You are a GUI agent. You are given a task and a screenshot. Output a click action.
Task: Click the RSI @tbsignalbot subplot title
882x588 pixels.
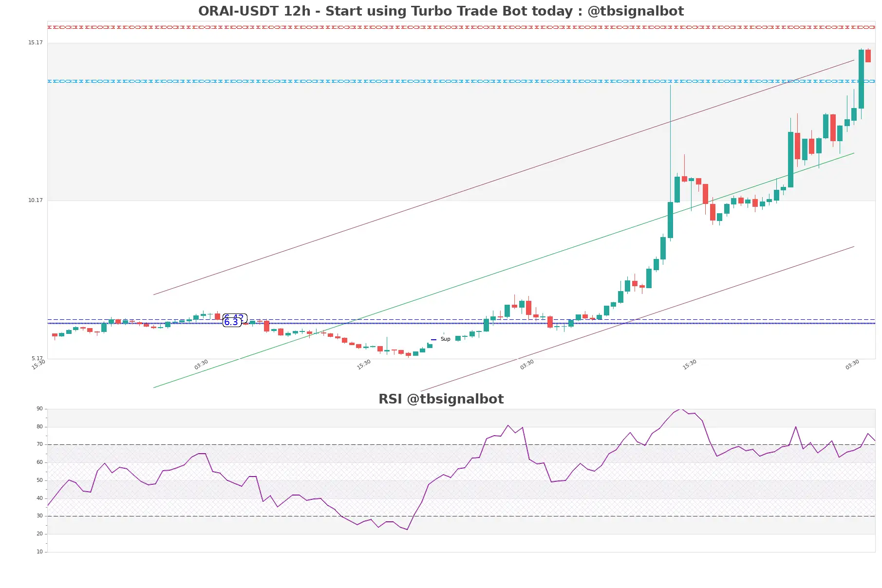pyautogui.click(x=441, y=399)
